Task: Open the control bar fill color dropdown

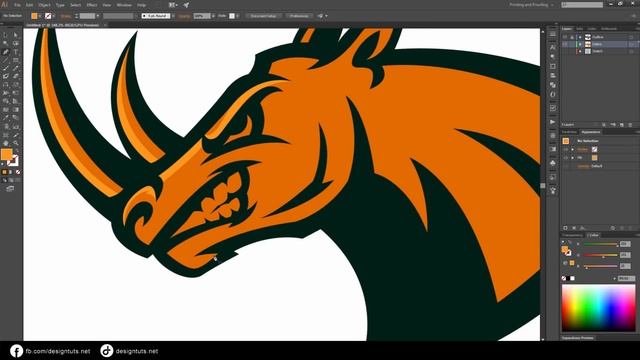Action: [40, 16]
